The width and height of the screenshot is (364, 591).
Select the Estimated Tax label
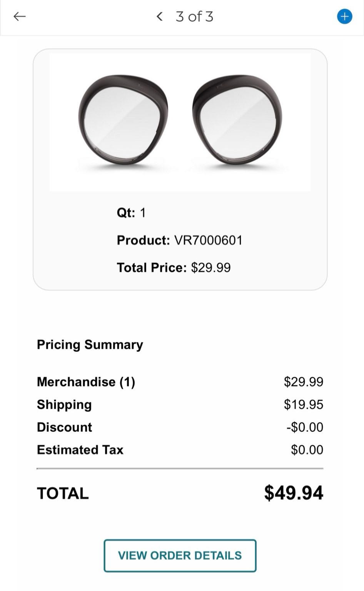(80, 450)
